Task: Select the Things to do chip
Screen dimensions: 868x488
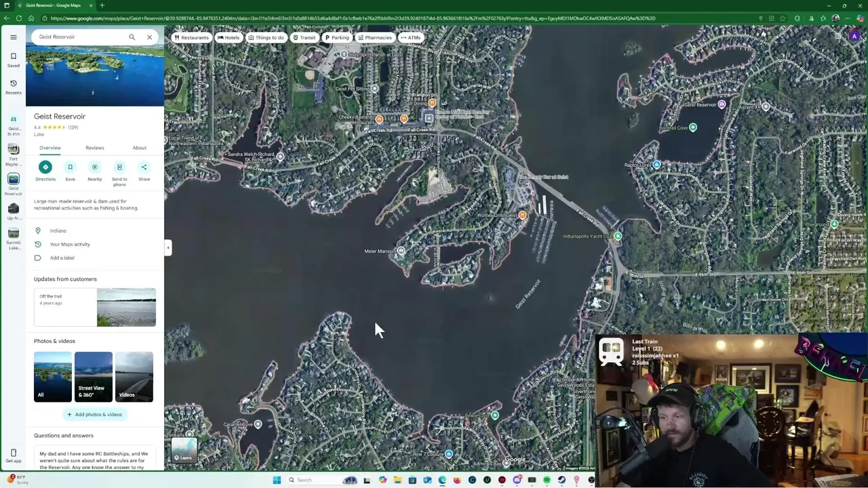Action: [x=266, y=37]
